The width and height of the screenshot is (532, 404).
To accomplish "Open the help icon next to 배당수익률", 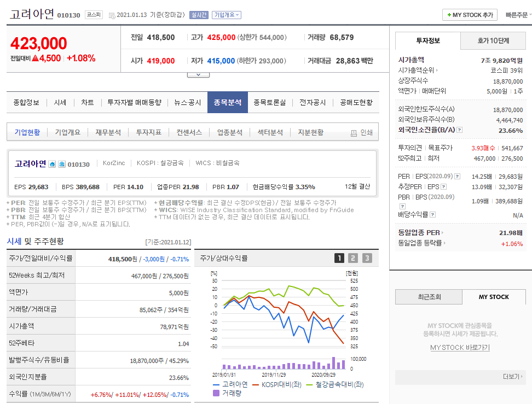I will point(432,214).
